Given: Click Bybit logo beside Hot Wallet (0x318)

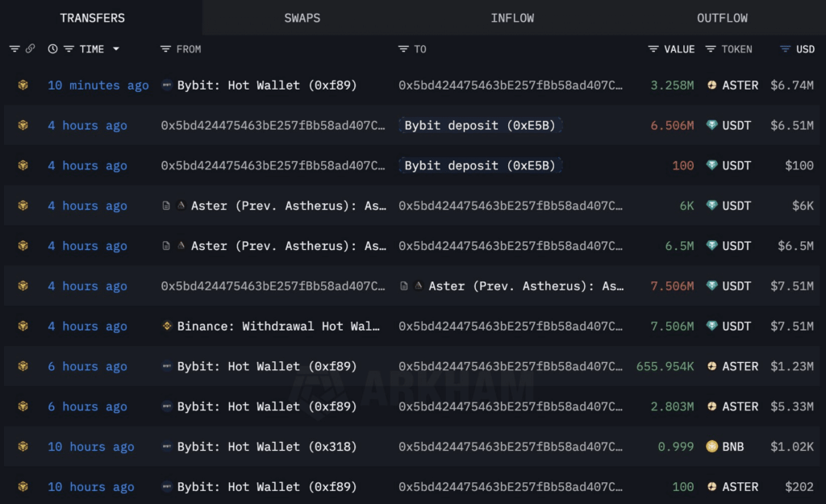Looking at the screenshot, I should point(167,447).
